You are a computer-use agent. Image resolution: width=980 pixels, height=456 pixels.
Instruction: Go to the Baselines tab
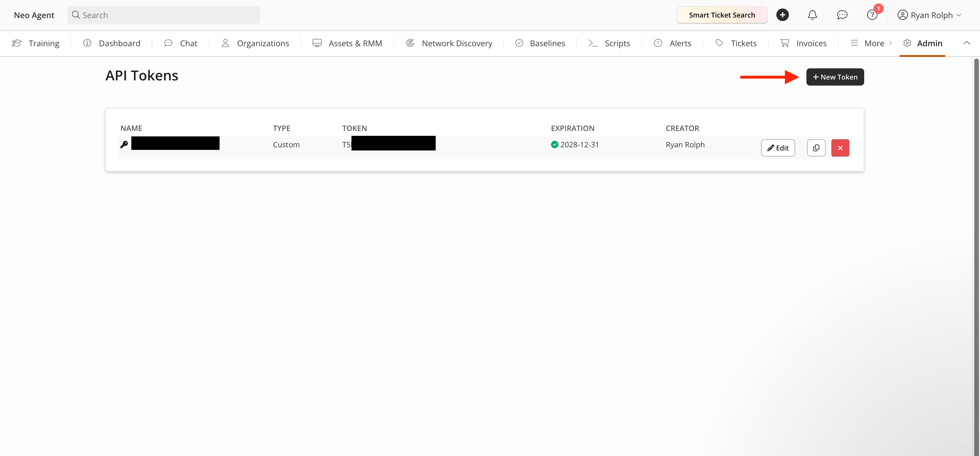coord(540,43)
